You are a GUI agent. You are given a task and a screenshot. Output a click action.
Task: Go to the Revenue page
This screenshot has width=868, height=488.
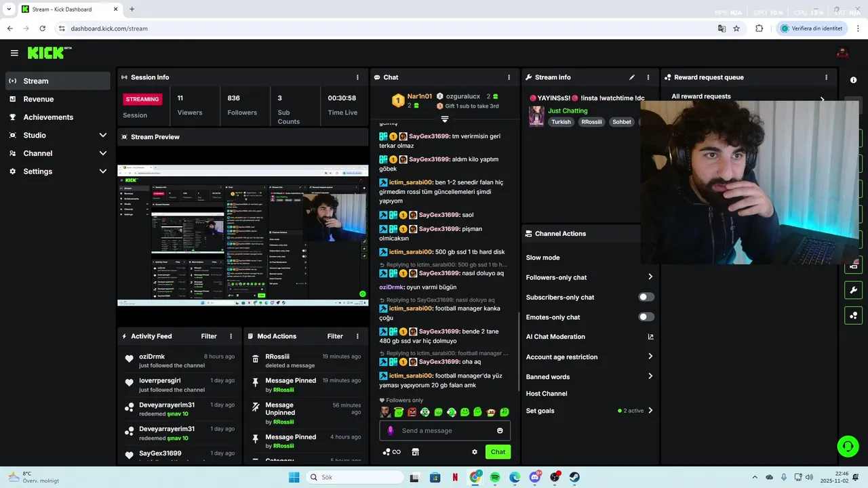click(x=58, y=99)
